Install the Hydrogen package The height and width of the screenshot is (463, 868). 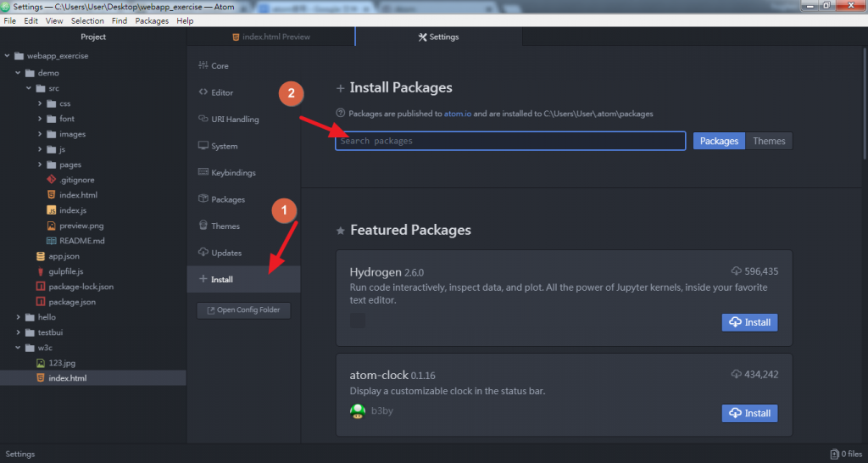749,322
